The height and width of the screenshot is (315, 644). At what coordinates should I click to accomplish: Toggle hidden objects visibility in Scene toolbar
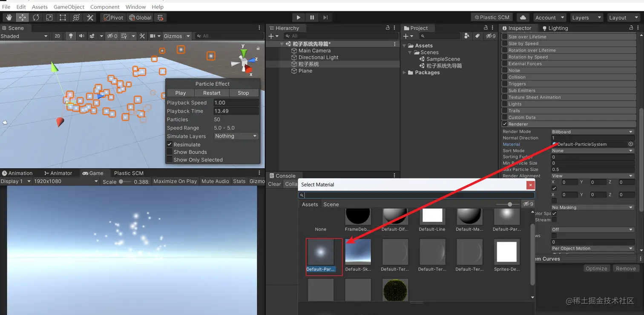pos(112,36)
